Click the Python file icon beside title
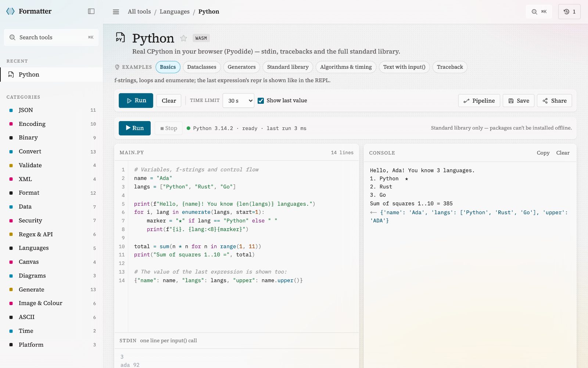The image size is (588, 368). click(120, 38)
